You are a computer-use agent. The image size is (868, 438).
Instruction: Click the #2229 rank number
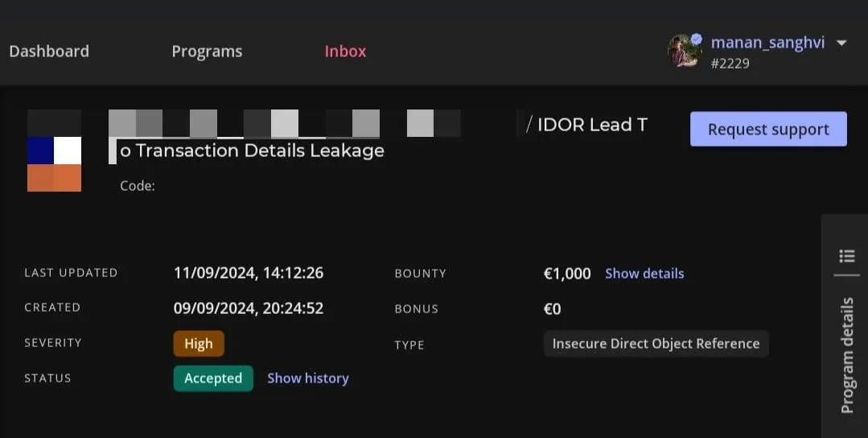(x=730, y=63)
